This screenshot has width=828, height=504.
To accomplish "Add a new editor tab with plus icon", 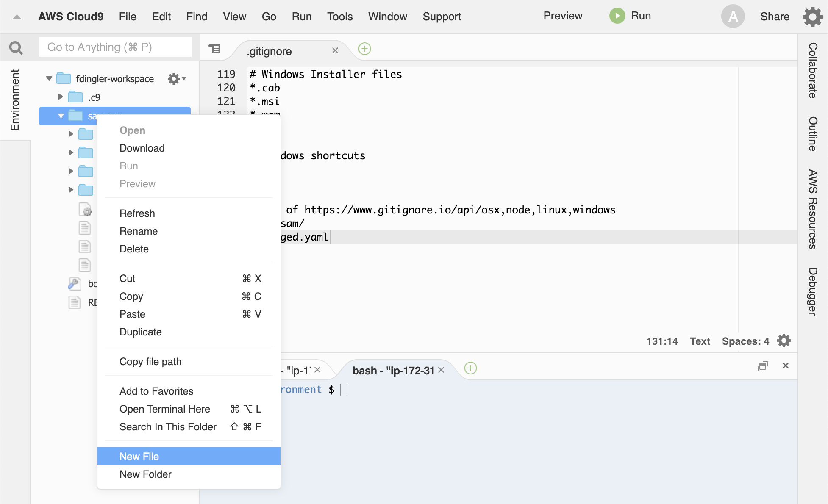I will pos(364,49).
